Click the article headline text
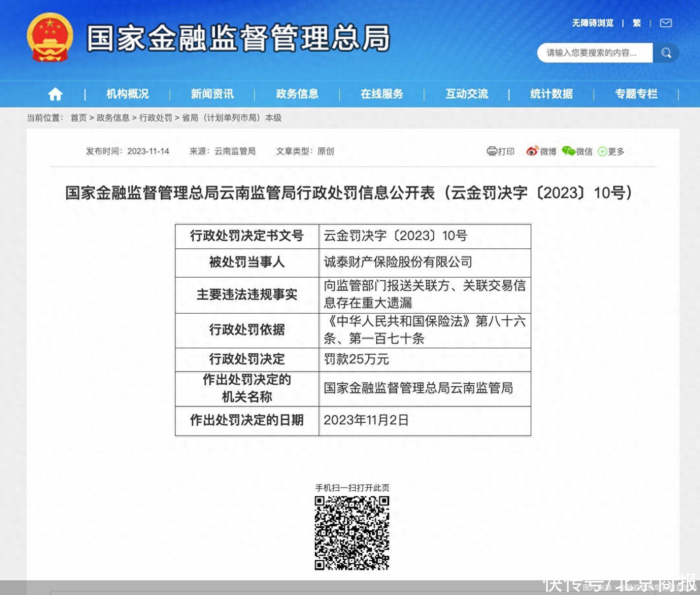Image resolution: width=700 pixels, height=595 pixels. (349, 193)
